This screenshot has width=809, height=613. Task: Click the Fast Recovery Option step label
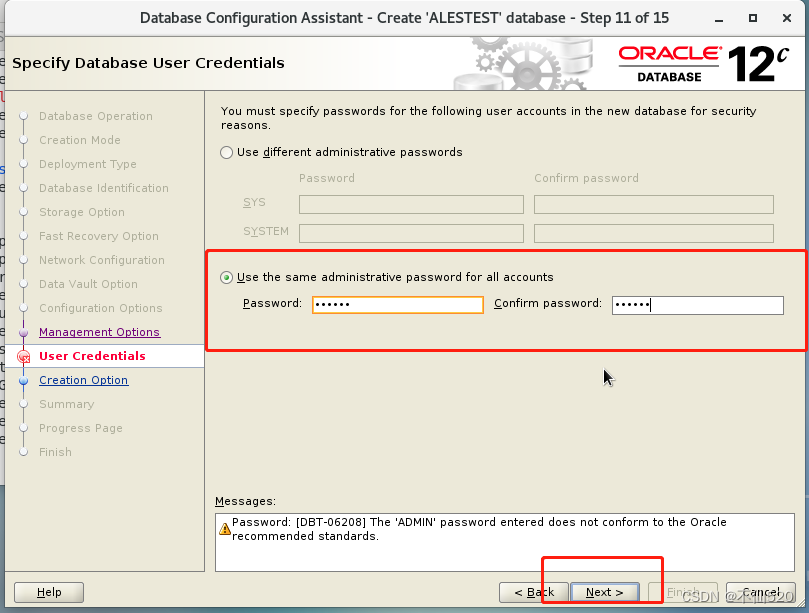[99, 236]
